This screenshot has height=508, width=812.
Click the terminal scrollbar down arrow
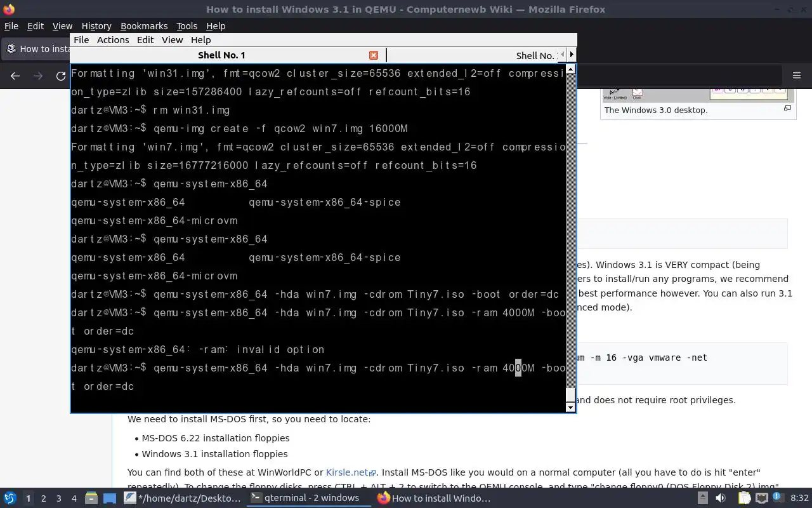[x=570, y=407]
